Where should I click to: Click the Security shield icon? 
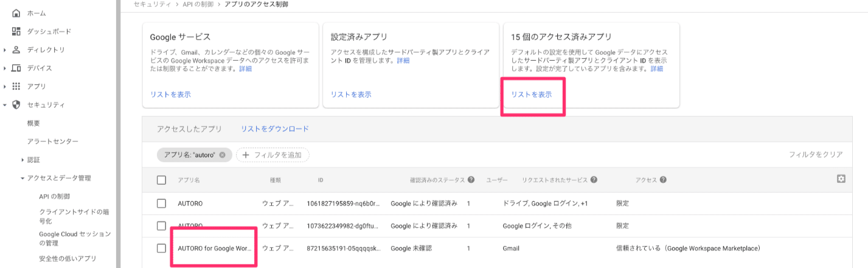coord(16,105)
